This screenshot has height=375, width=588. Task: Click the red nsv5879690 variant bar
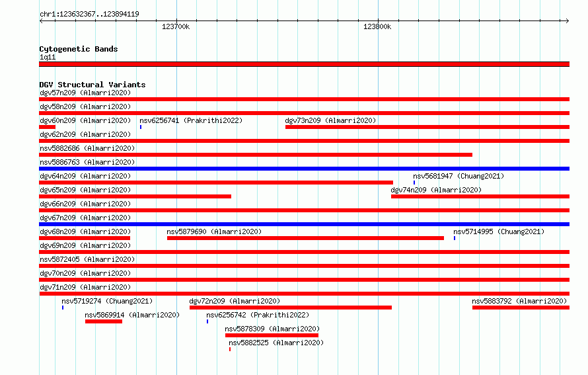(306, 238)
